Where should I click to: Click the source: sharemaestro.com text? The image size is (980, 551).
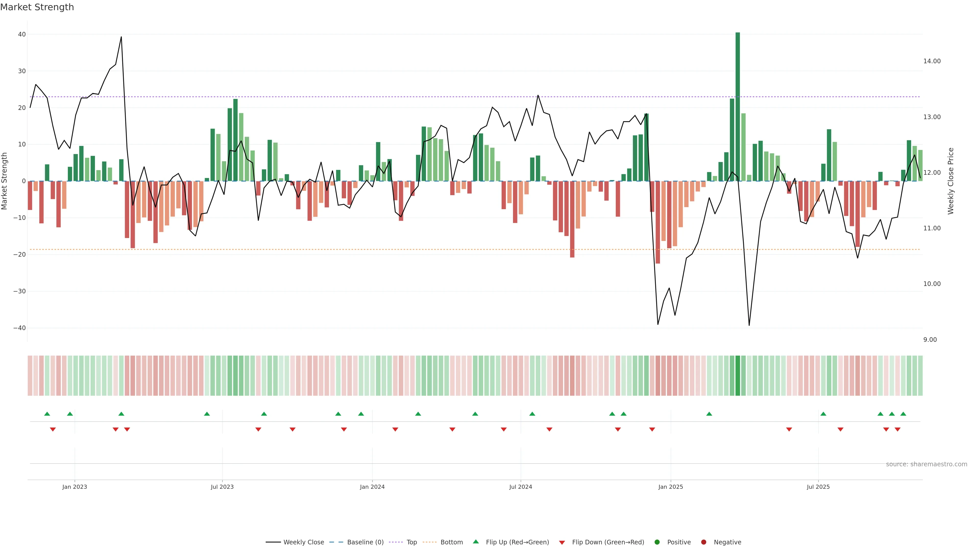coord(926,464)
